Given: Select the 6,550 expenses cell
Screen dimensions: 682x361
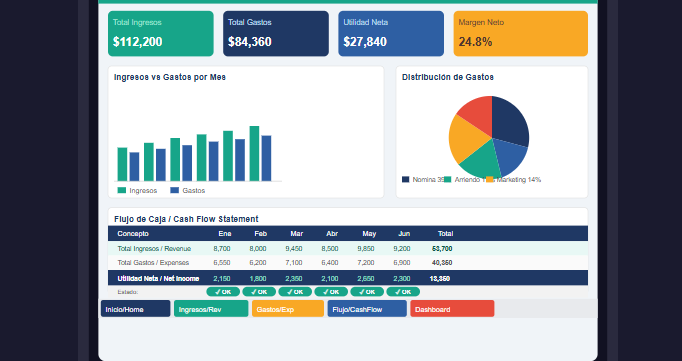Looking at the screenshot, I should point(222,263).
